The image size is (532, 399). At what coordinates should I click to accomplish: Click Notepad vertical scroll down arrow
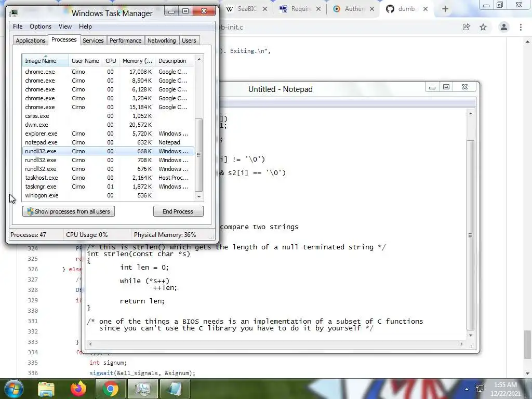click(x=471, y=335)
